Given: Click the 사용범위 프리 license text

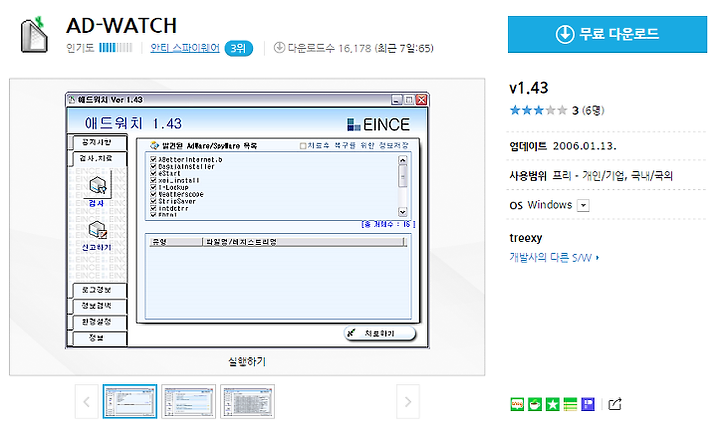Looking at the screenshot, I should click(x=591, y=175).
